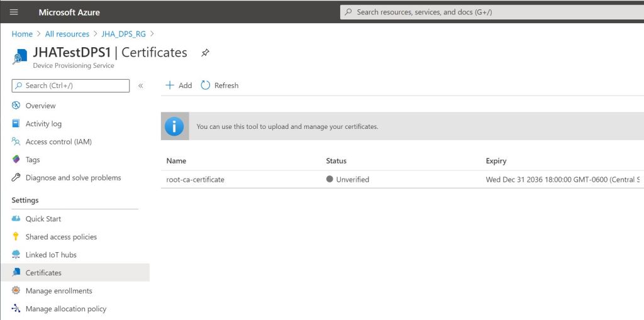Click the Tags icon
The image size is (644, 320).
16,160
